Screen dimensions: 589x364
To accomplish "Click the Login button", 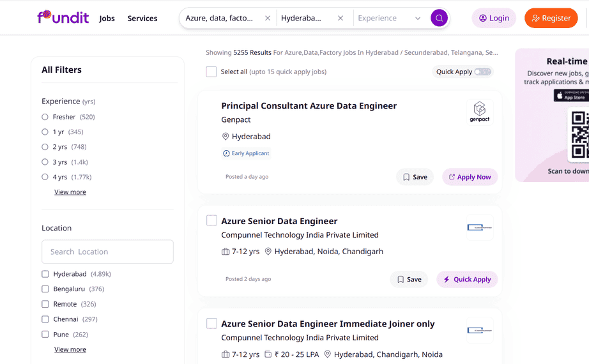I will 494,18.
